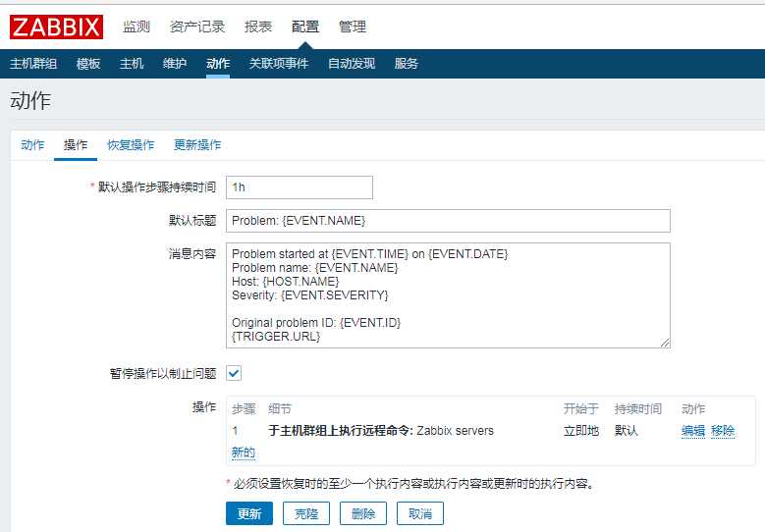This screenshot has width=765, height=532.
Task: Click the 删除 button
Action: pyautogui.click(x=363, y=513)
